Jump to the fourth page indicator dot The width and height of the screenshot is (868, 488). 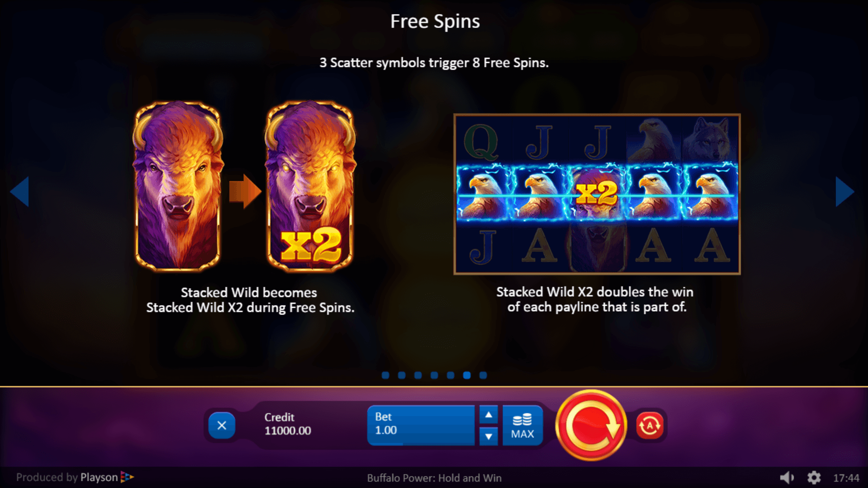[x=434, y=375]
